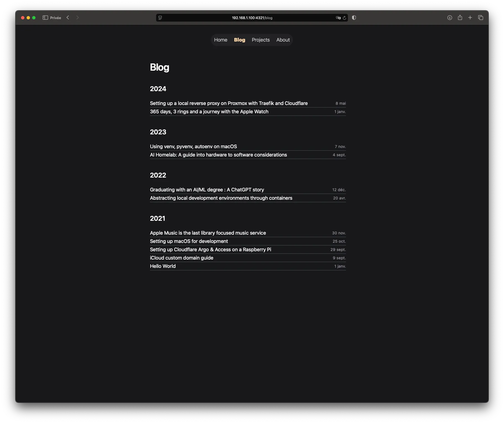Screen dimensions: 504x423
Task: Show the tab overview icon
Action: [481, 18]
